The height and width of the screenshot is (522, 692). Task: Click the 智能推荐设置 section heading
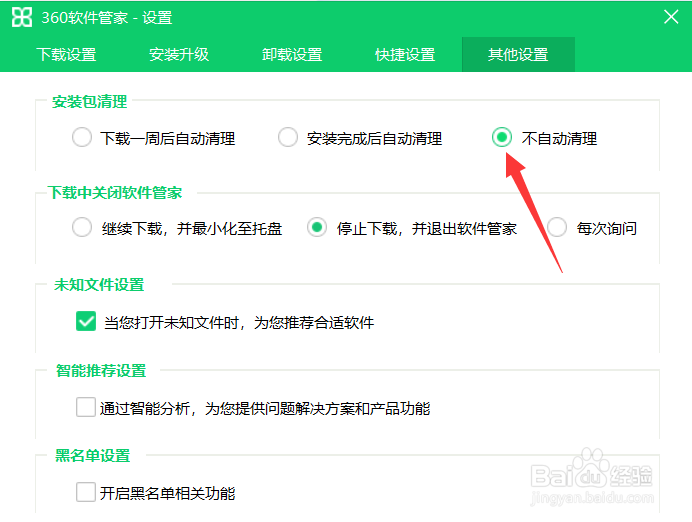(101, 370)
